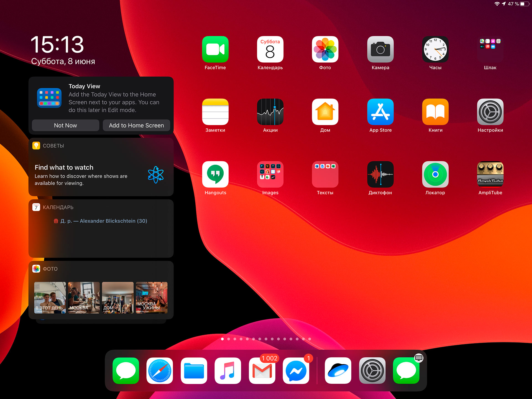Open the recent Messages icon with display badge
This screenshot has width=532, height=399.
[406, 371]
